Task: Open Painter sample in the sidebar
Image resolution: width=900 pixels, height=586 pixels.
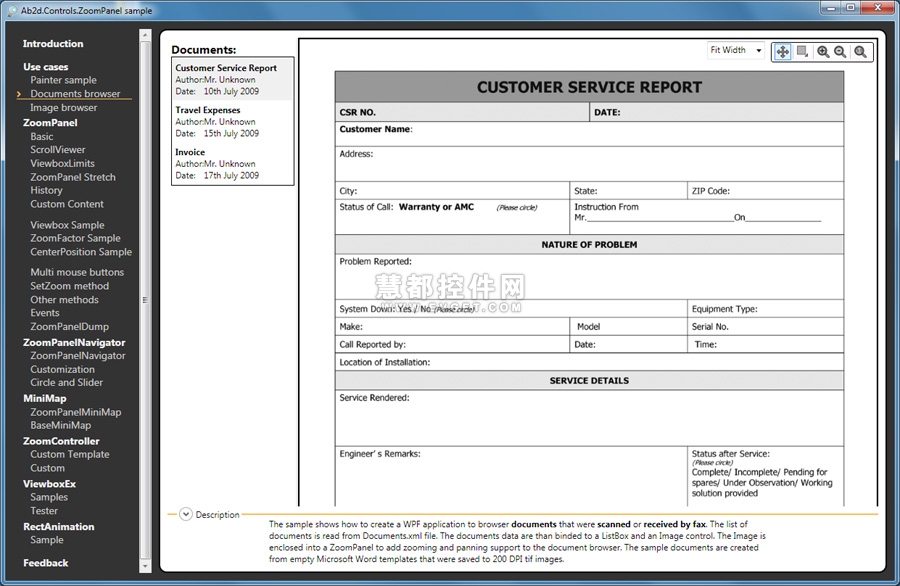Action: pos(63,80)
